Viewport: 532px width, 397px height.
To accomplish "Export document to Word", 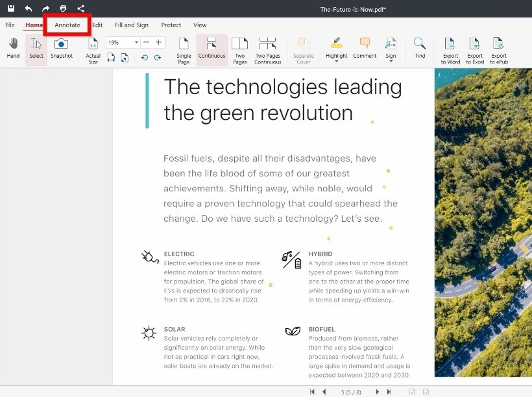I will point(450,51).
